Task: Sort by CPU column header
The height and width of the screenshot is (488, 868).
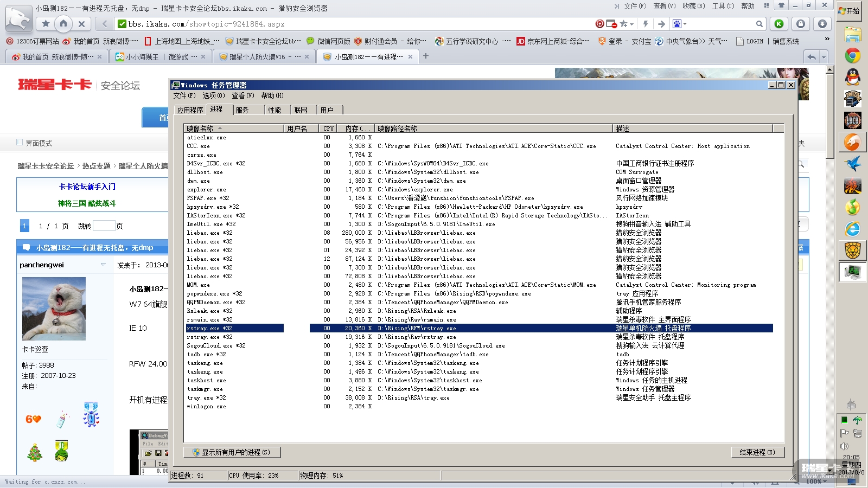Action: pyautogui.click(x=328, y=129)
